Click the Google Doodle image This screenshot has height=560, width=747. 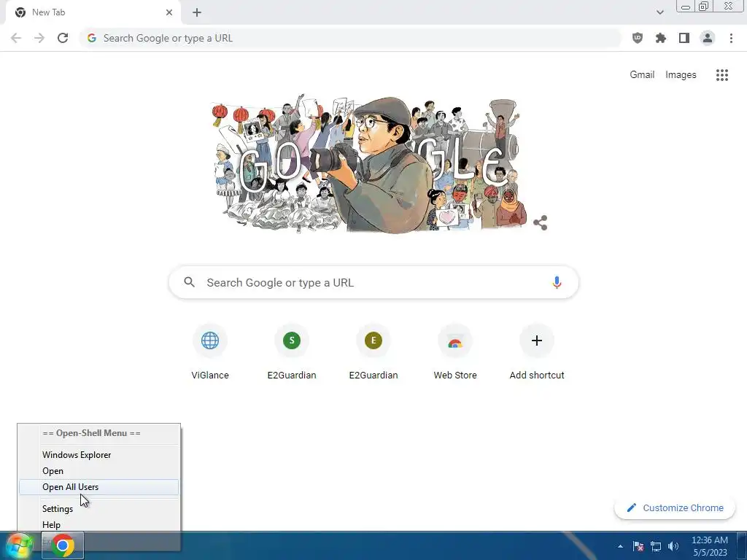[x=369, y=164]
